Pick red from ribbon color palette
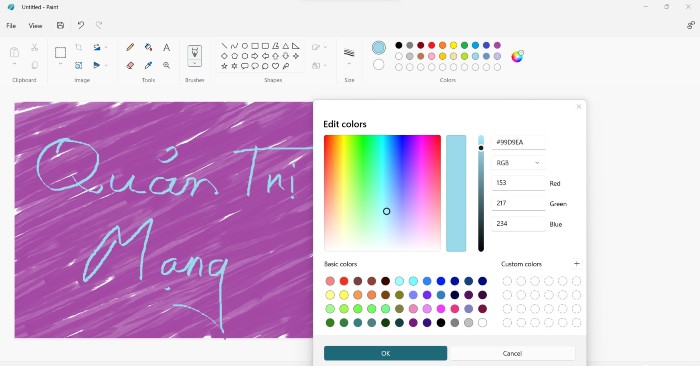This screenshot has width=700, height=366. click(x=432, y=45)
